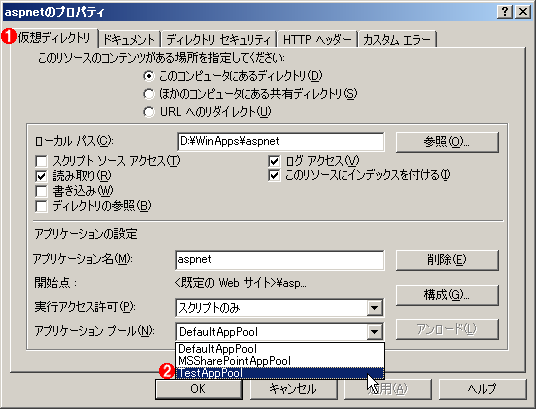Click the help question mark icon in title bar
This screenshot has width=536, height=409.
click(x=505, y=12)
